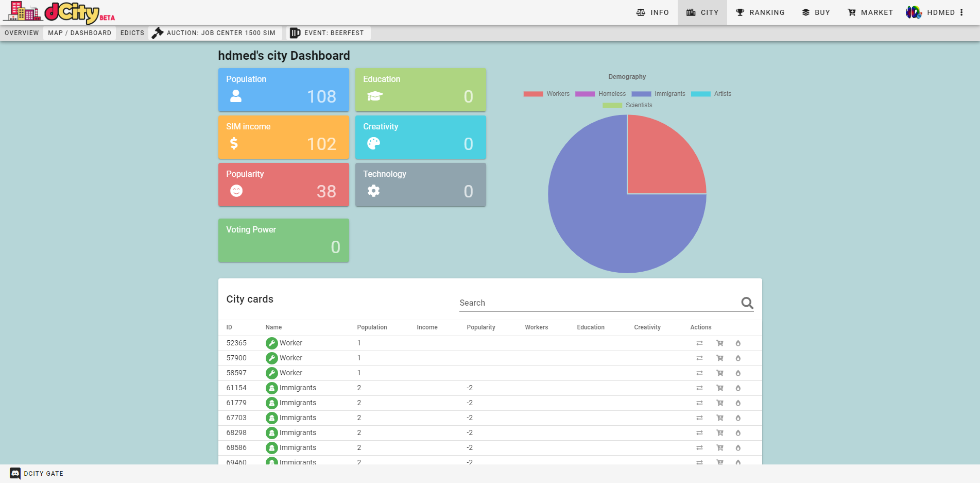Sort table by Population column header

(x=372, y=327)
